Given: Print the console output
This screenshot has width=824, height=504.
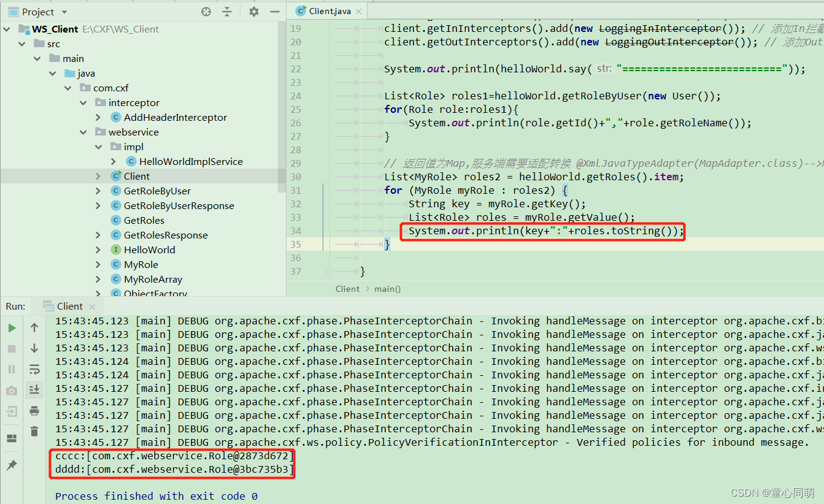Looking at the screenshot, I should (34, 411).
